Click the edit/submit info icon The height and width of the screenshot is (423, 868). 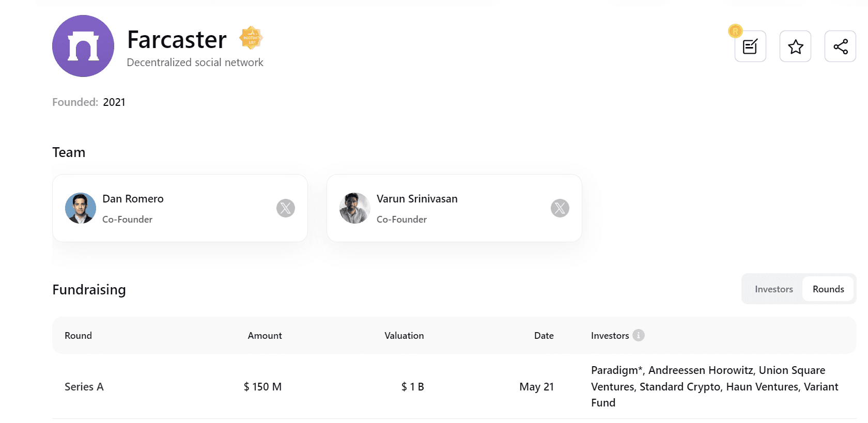(750, 46)
